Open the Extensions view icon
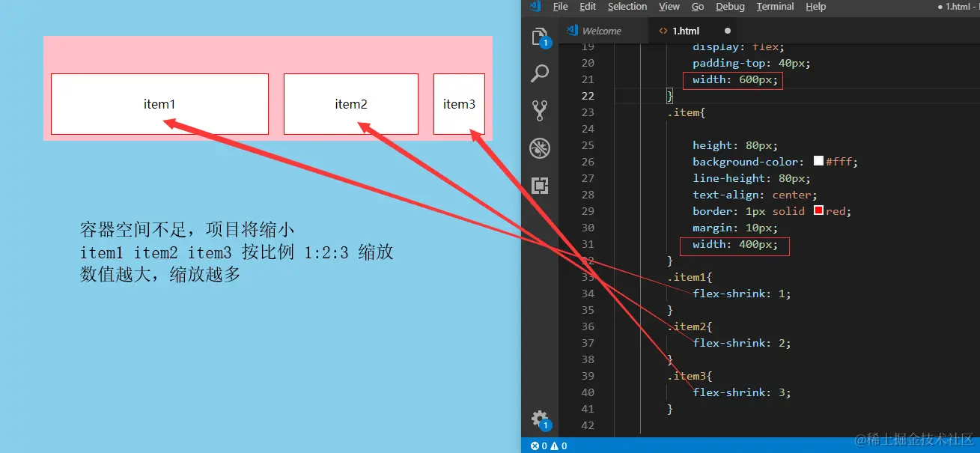 (539, 185)
